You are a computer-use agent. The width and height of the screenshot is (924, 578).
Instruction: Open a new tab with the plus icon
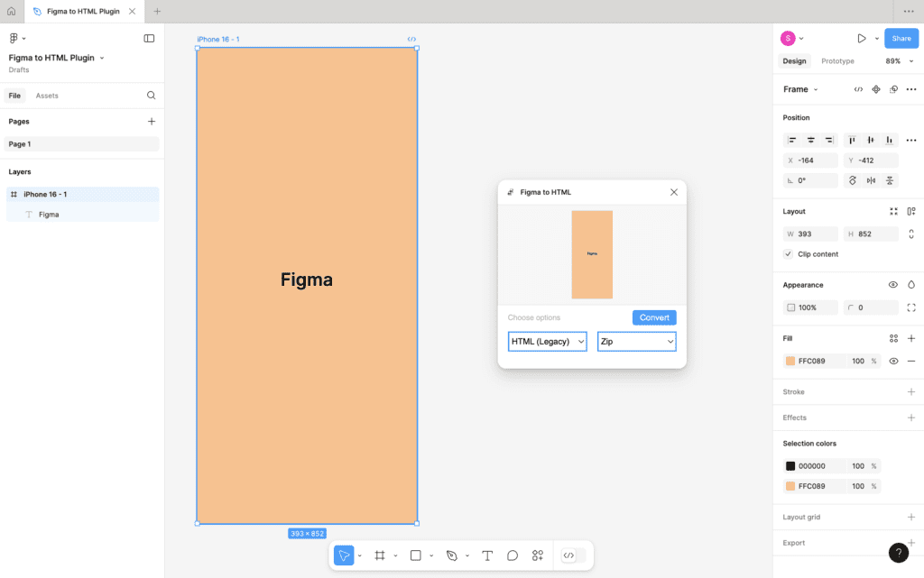click(157, 11)
